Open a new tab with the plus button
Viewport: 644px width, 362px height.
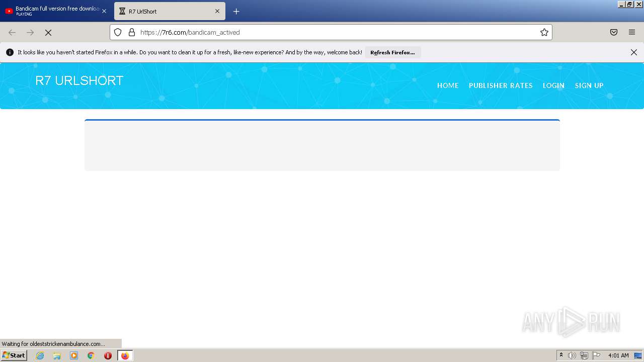(x=236, y=11)
